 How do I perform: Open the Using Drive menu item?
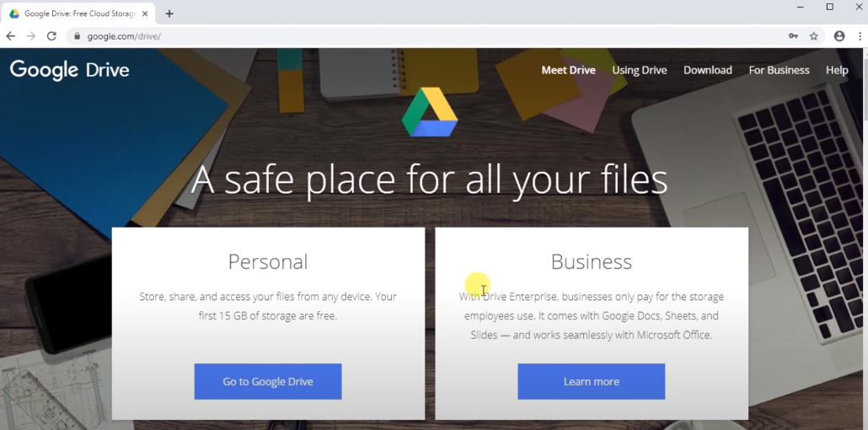(640, 70)
